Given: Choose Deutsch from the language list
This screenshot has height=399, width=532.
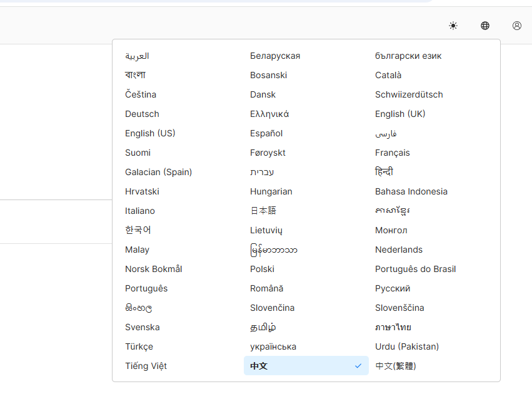Looking at the screenshot, I should [x=142, y=114].
